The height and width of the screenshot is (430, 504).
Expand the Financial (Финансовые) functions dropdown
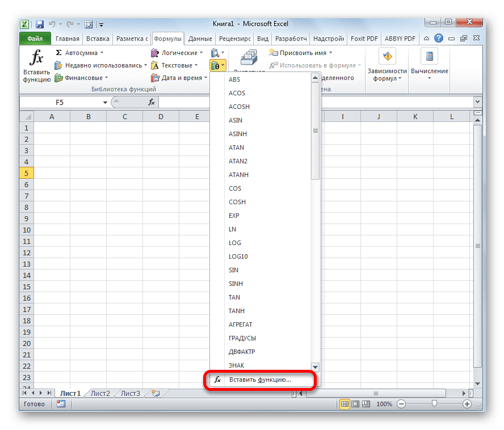106,78
